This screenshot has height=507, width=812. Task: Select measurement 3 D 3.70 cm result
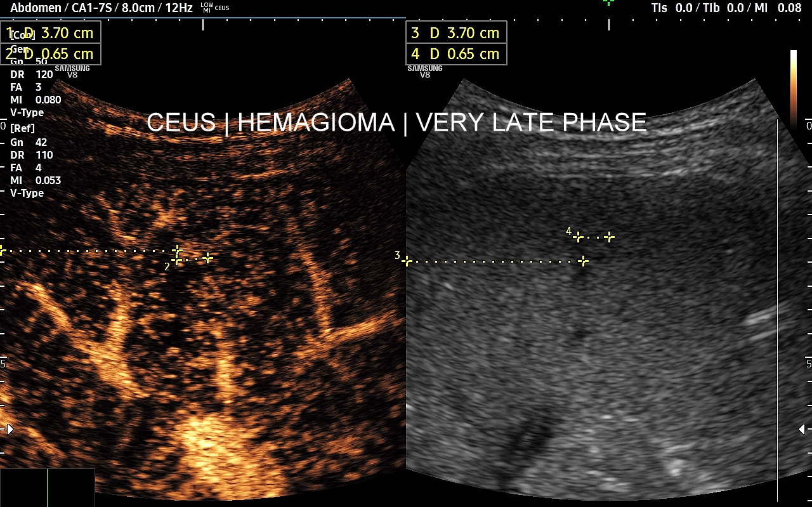[x=456, y=33]
